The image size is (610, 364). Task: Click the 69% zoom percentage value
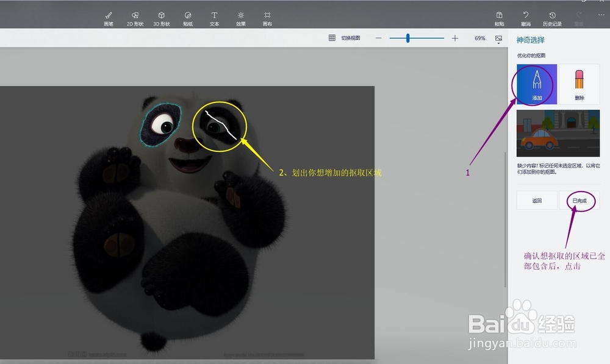479,38
